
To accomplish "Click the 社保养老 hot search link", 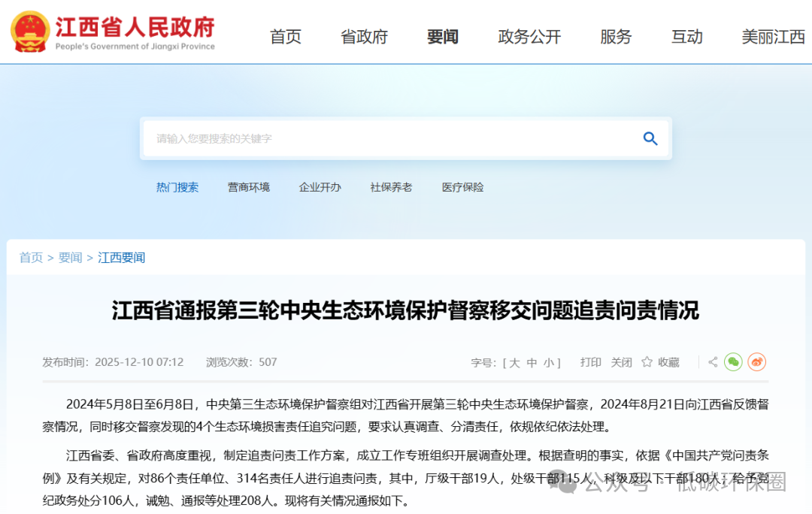I will click(391, 187).
